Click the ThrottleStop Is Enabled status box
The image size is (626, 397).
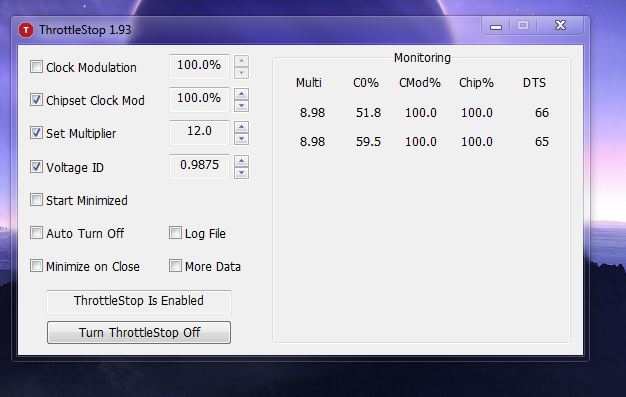[139, 301]
